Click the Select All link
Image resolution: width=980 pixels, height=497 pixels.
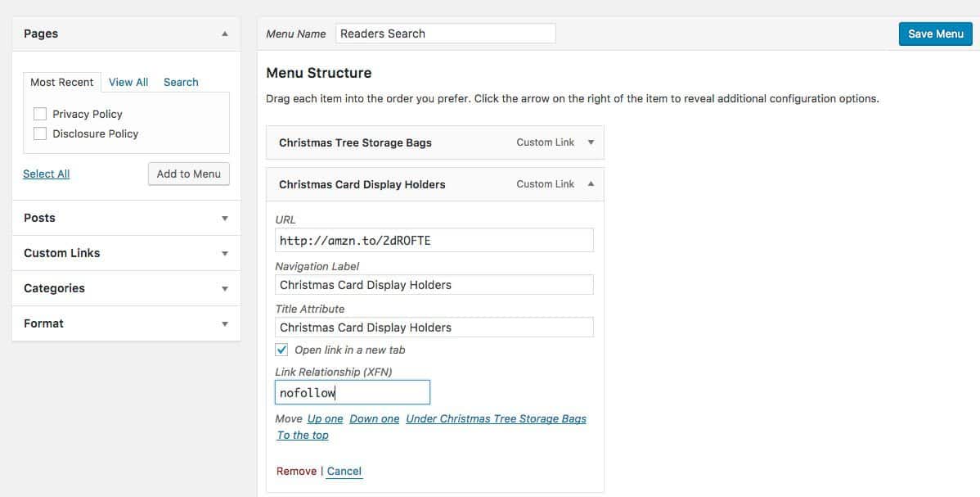[47, 174]
